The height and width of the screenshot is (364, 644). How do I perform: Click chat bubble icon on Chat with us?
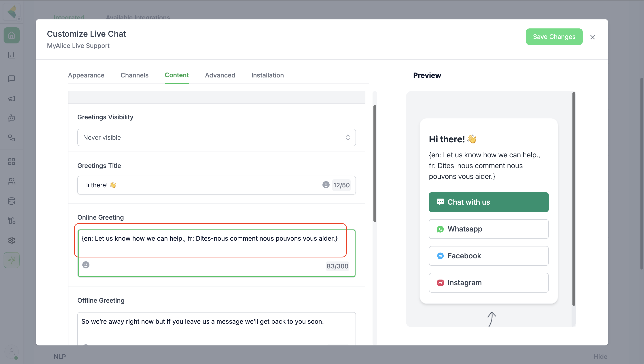[x=440, y=202]
